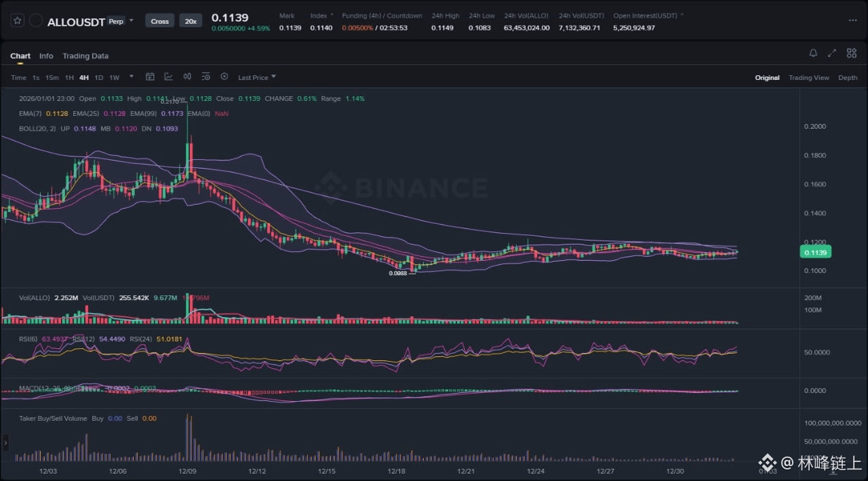This screenshot has height=481, width=868.
Task: Open the technical indicators line-chart icon
Action: point(168,77)
